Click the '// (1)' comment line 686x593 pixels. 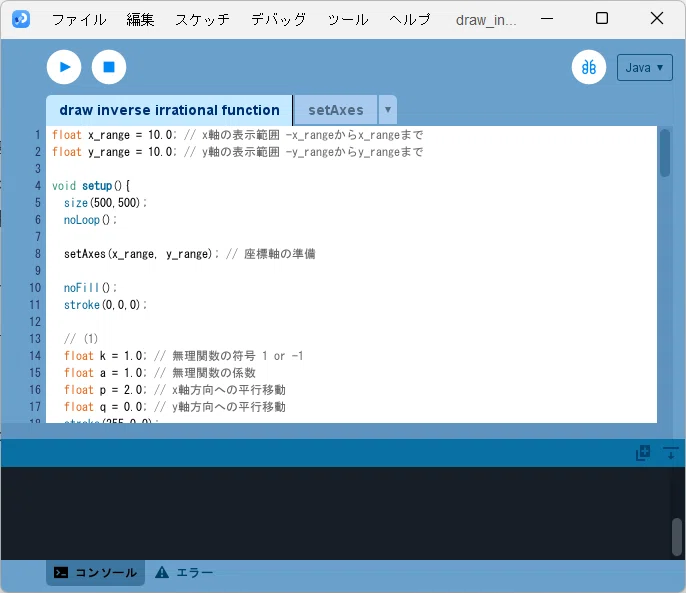tap(81, 339)
